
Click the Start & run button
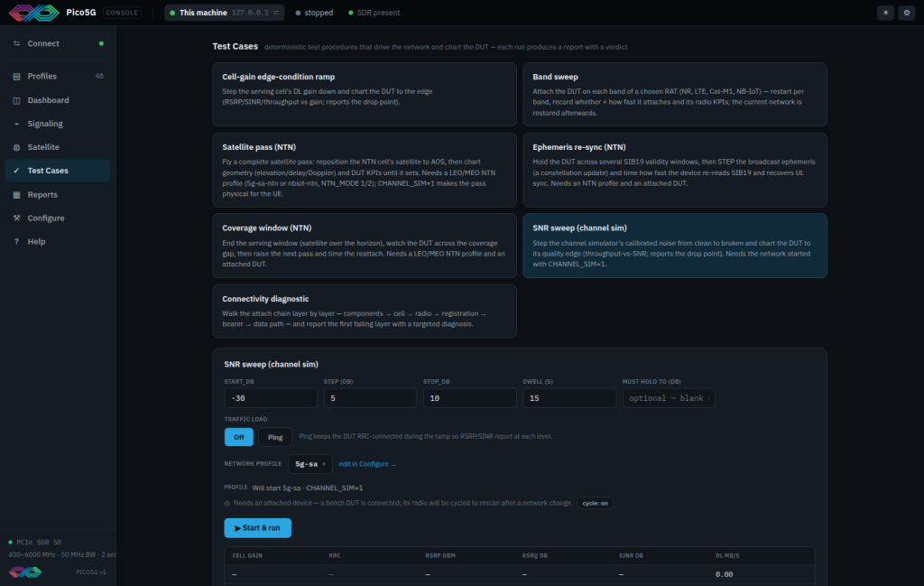[257, 528]
